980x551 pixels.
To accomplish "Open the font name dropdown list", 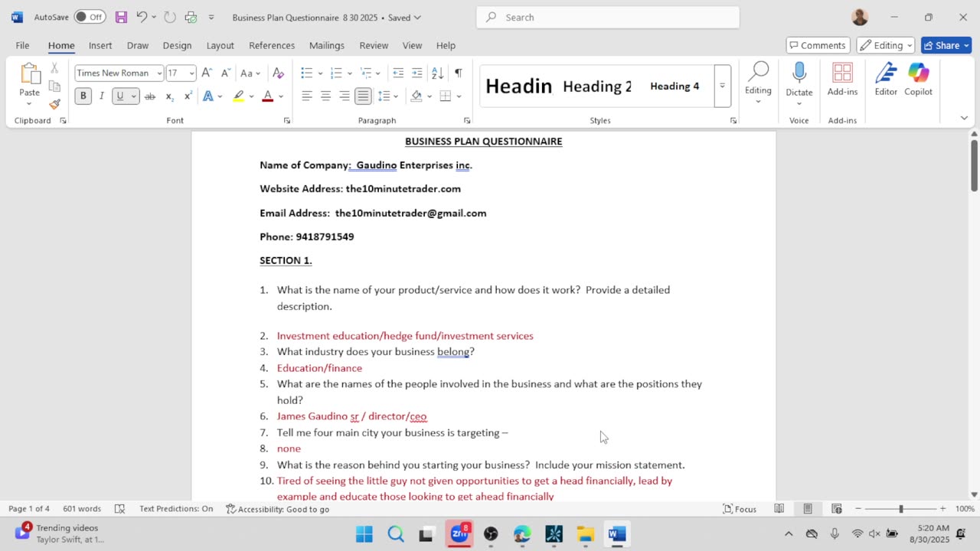I will coord(159,73).
